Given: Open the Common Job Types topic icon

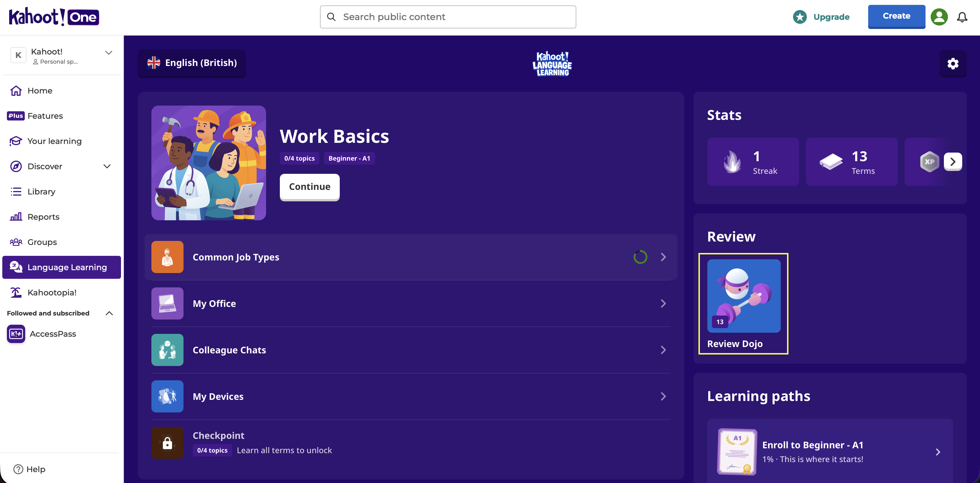Looking at the screenshot, I should (167, 257).
